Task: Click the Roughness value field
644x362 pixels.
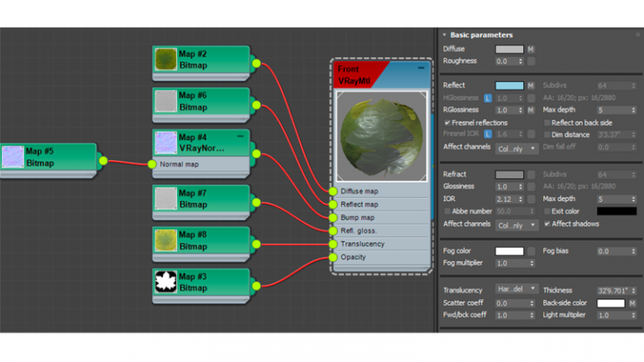Action: coord(506,61)
